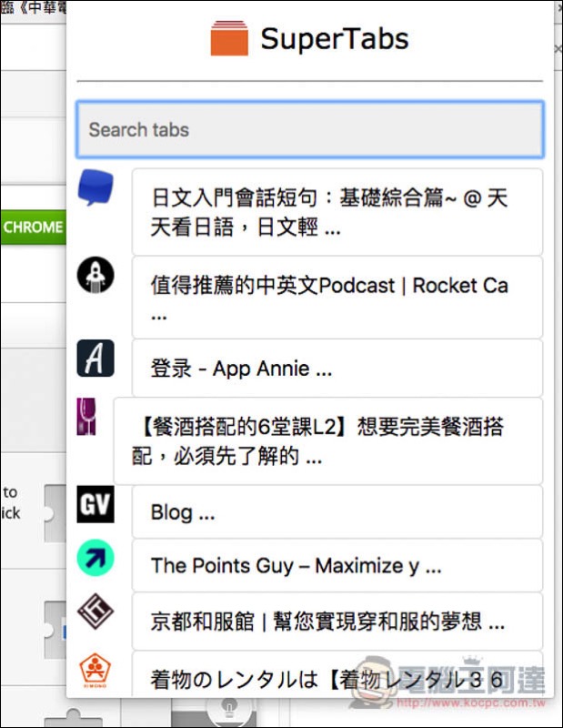The width and height of the screenshot is (563, 728).
Task: Click the purple wine glass favicon
Action: tap(86, 417)
